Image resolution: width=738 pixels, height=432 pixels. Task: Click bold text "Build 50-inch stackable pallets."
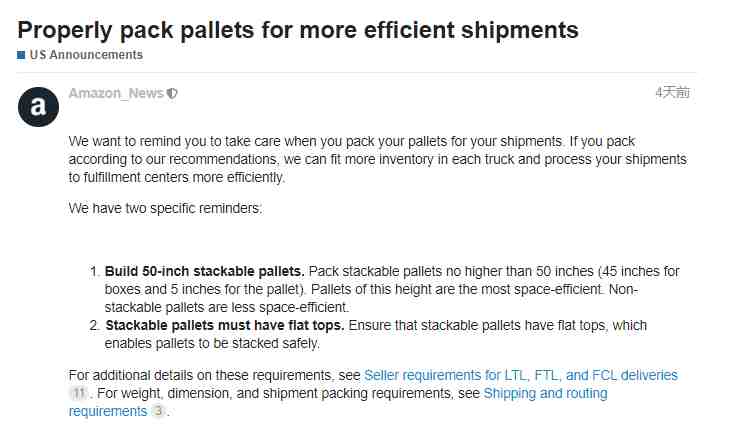[204, 272]
